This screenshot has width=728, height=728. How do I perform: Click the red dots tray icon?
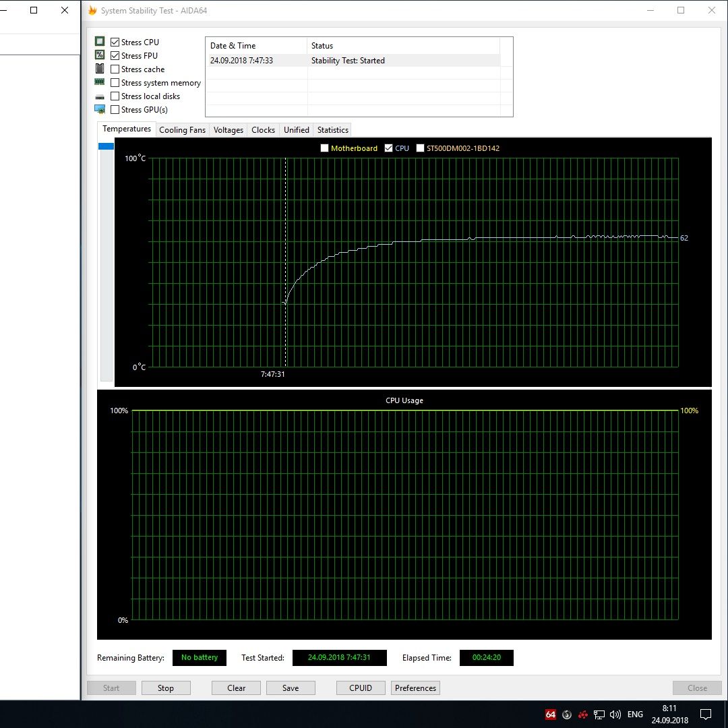[582, 715]
